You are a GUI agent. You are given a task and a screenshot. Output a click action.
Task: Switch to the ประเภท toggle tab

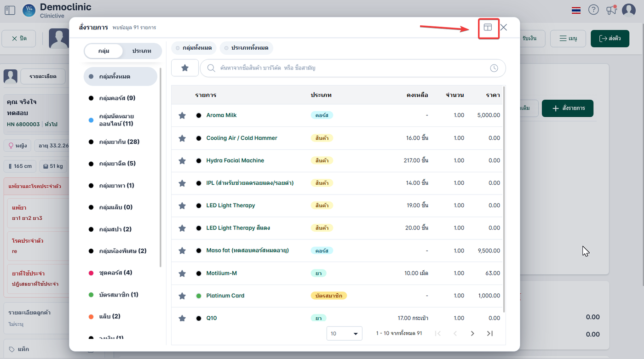[x=142, y=51]
